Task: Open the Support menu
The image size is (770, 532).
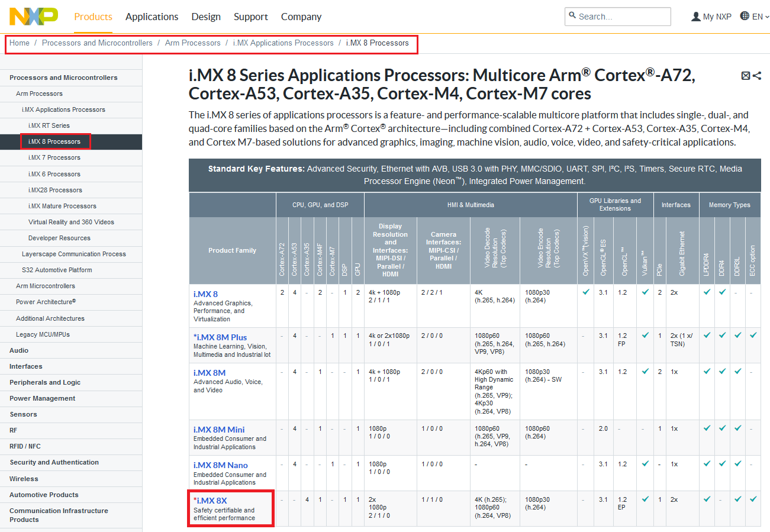Action: tap(250, 17)
